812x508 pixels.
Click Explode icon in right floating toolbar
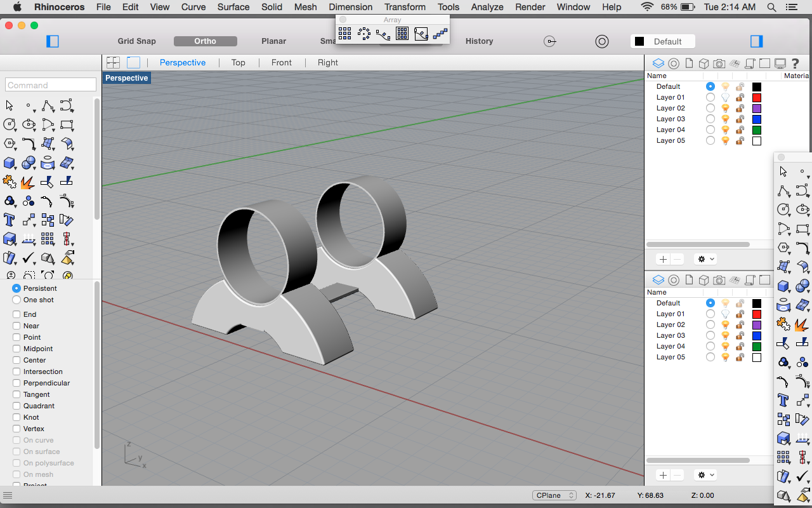[x=802, y=324]
